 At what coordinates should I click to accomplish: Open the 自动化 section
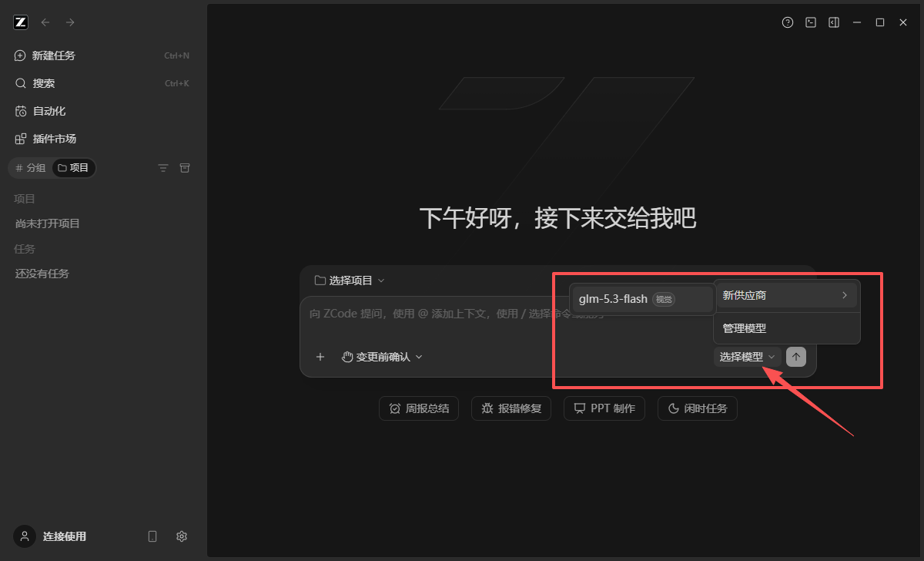click(x=102, y=111)
